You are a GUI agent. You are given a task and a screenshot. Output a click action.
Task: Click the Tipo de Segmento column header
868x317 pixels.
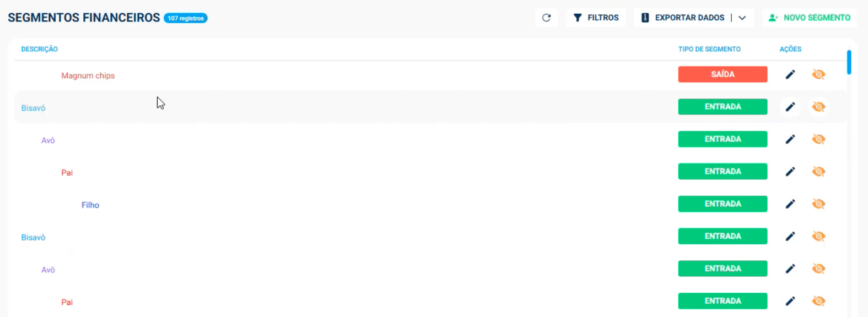pos(709,49)
